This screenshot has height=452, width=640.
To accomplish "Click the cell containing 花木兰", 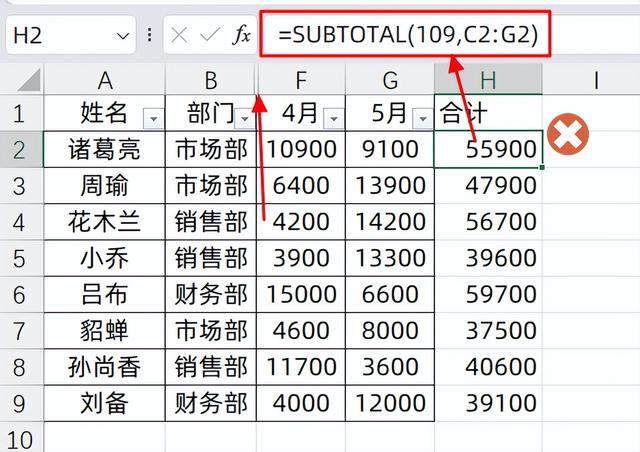I will [104, 222].
